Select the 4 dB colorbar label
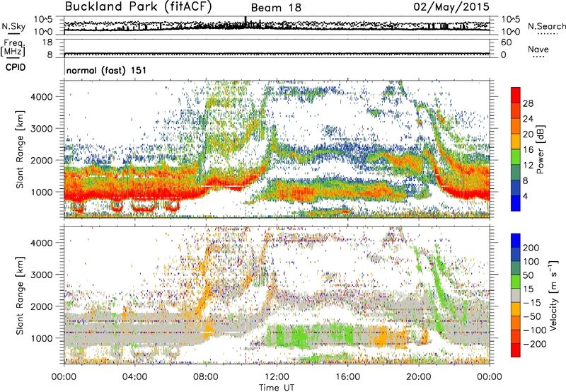Image resolution: width=566 pixels, height=392 pixels. (526, 196)
